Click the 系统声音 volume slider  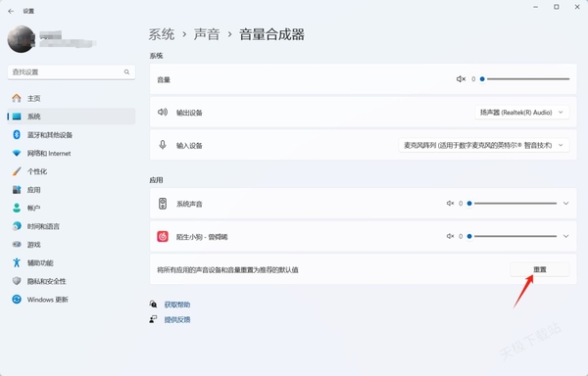click(513, 204)
